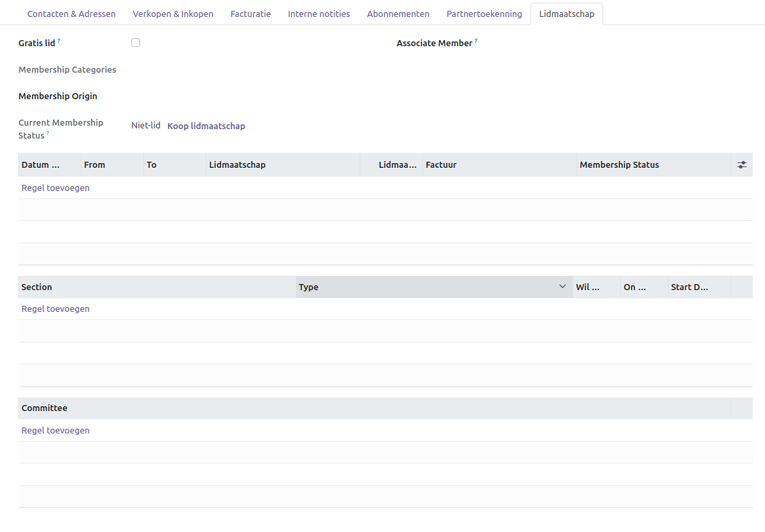Switch to the Partnertoekenning tab
The width and height of the screenshot is (765, 532).
[x=484, y=14]
